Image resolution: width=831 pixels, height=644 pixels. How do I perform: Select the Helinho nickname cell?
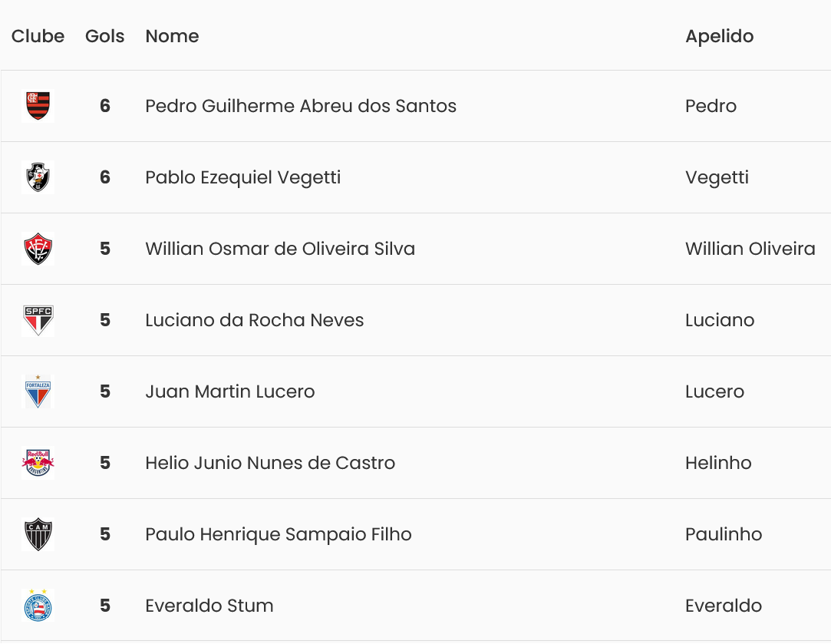pos(718,463)
